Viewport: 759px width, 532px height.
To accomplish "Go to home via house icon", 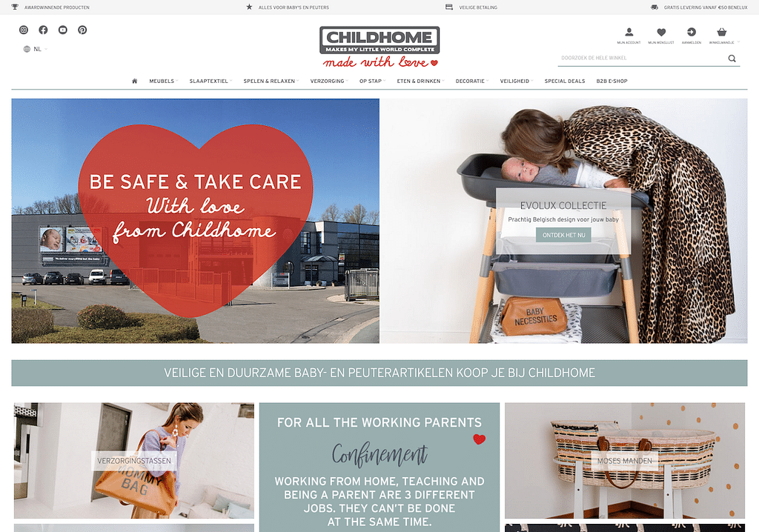I will pos(135,81).
